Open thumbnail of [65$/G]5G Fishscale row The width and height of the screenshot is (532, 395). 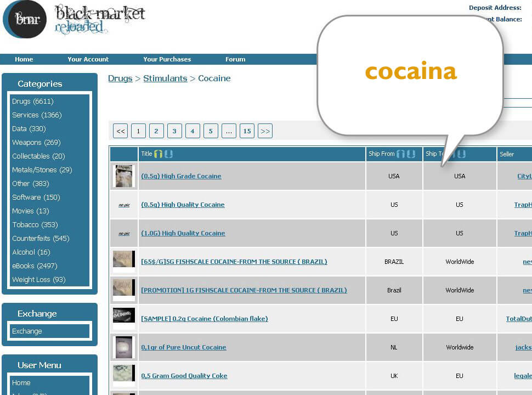point(124,261)
